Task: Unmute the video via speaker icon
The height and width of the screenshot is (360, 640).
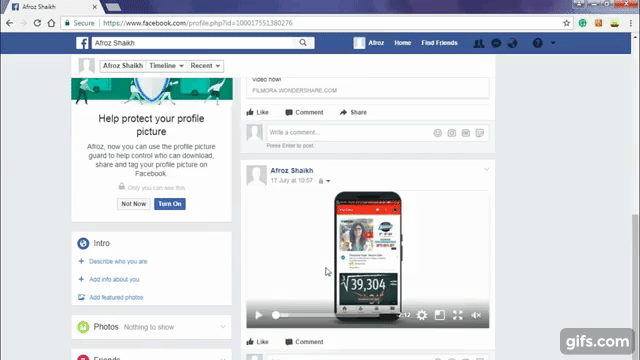Action: pos(476,315)
